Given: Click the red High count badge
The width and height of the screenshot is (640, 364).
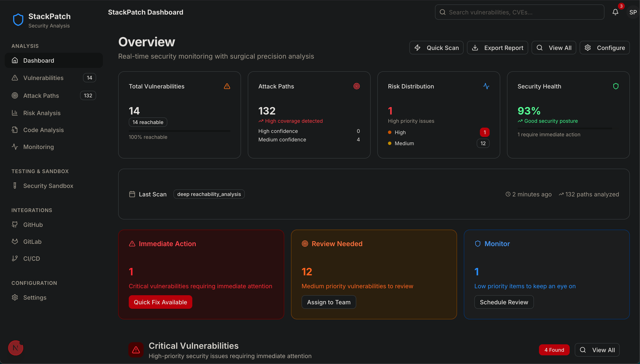Looking at the screenshot, I should [x=484, y=132].
